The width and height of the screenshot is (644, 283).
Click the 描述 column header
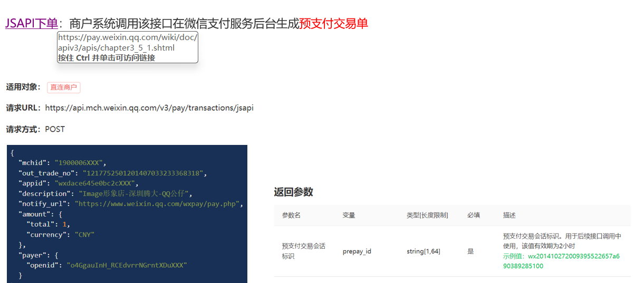pos(510,216)
